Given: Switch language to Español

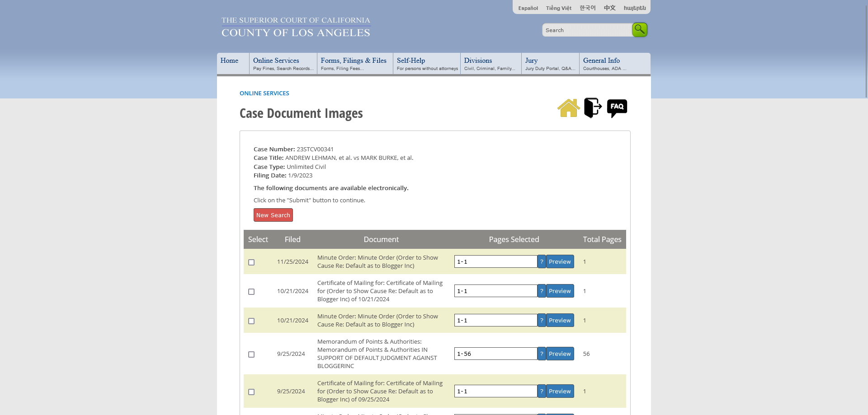Looking at the screenshot, I should [x=528, y=8].
